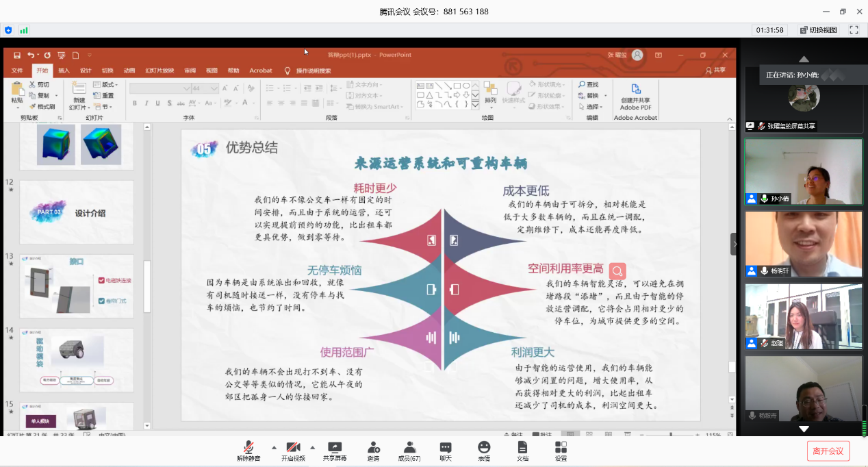This screenshot has height=467, width=868.
Task: Switch to the 插入 ribbon tab
Action: 64,71
